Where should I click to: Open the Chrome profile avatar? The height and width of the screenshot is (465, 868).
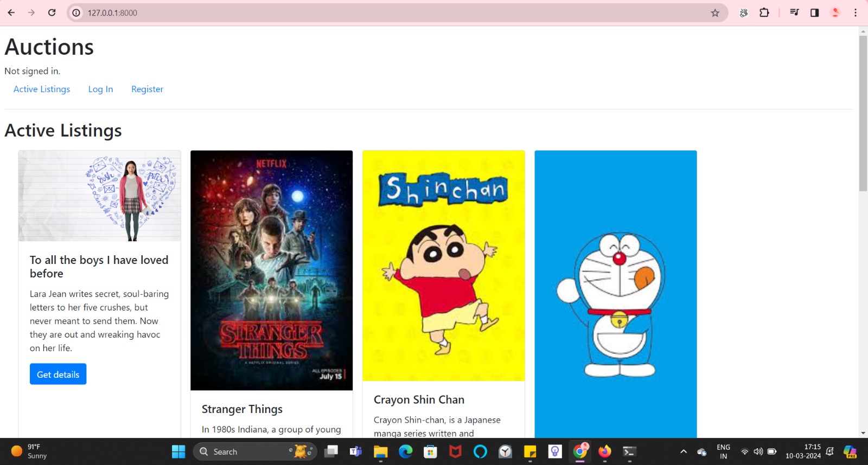[835, 12]
